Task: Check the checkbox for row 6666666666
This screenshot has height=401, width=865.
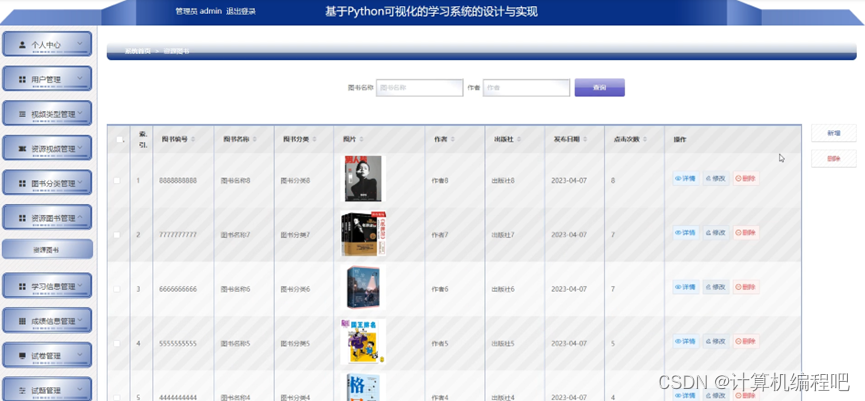Action: tap(116, 289)
